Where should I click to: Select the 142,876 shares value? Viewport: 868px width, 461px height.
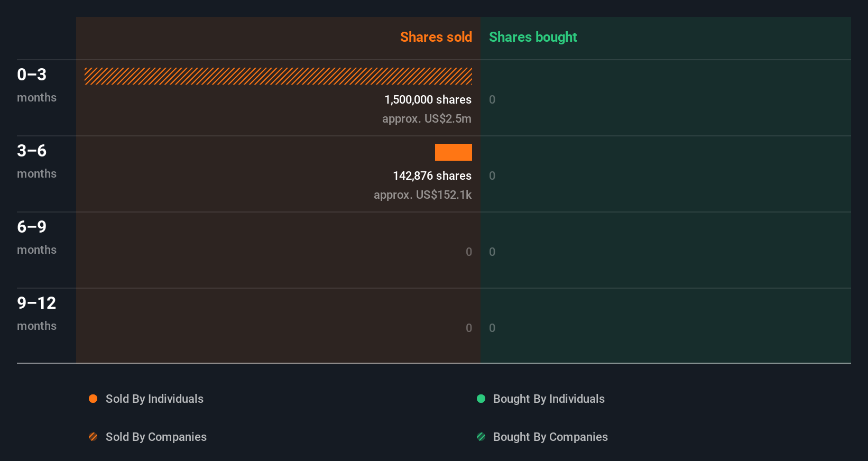point(432,176)
